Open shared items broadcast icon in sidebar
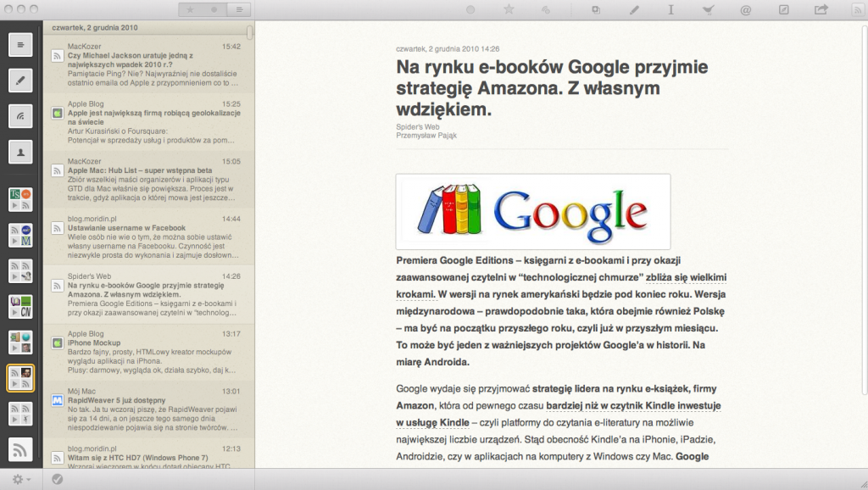Screen dimensions: 868x490 (x=20, y=116)
